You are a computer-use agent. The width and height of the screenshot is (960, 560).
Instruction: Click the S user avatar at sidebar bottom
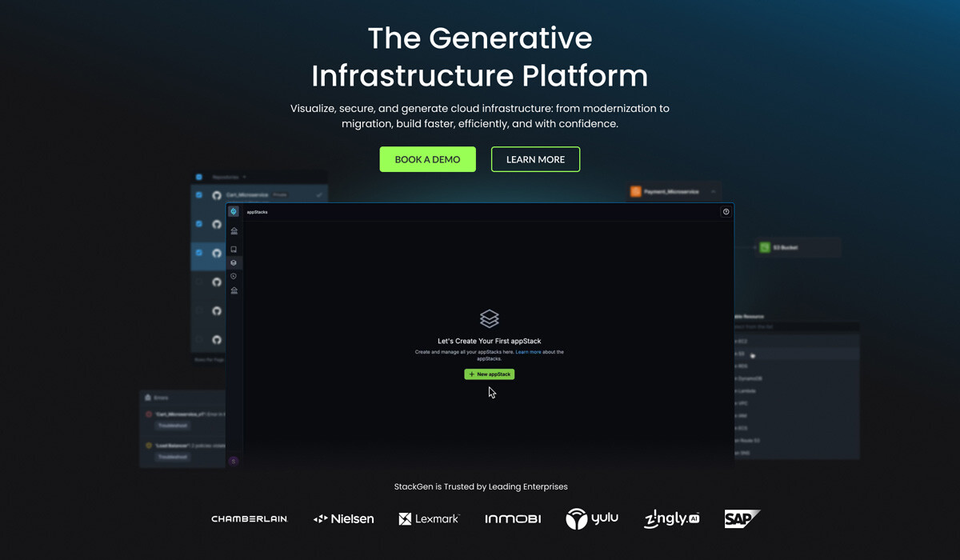pos(233,460)
